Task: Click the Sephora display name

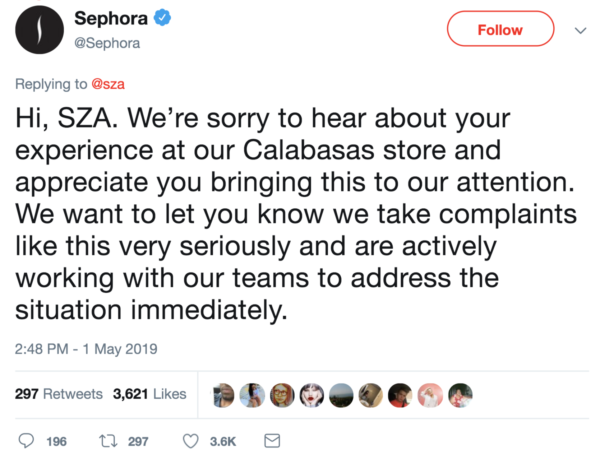Action: 111,18
